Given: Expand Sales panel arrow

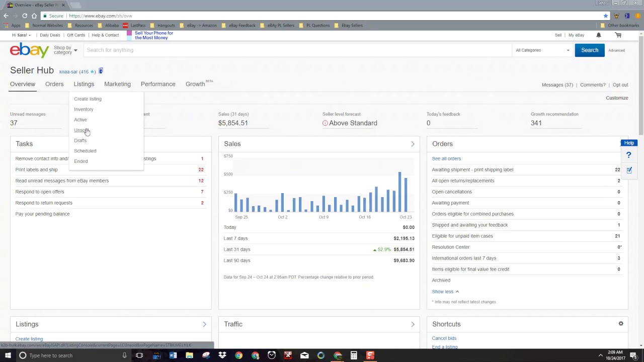Looking at the screenshot, I should (x=413, y=144).
